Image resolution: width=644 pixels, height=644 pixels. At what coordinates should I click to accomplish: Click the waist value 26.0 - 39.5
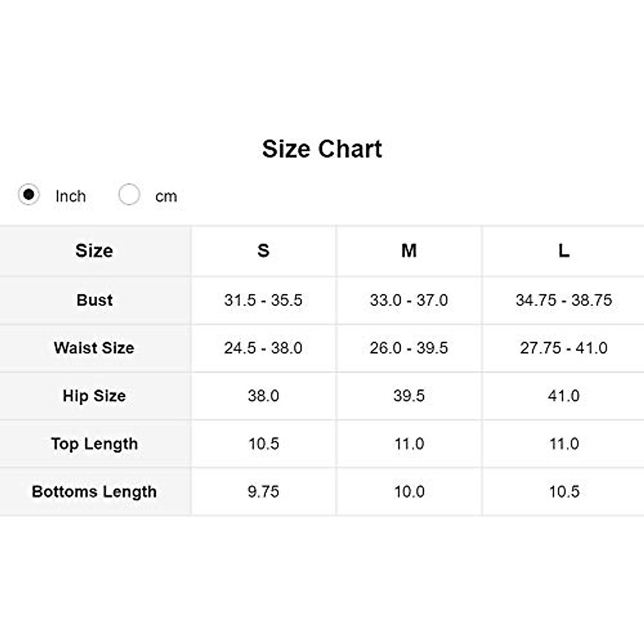pos(409,348)
